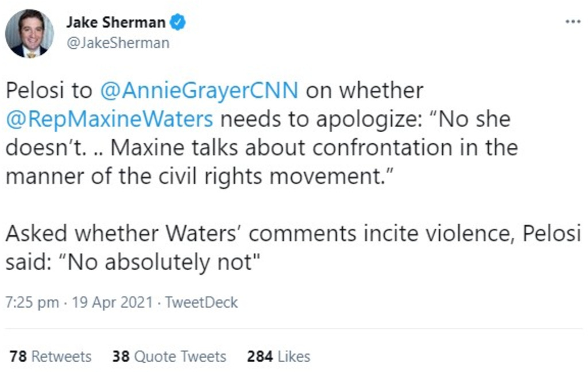
Task: Open the TweetDeck source label
Action: [x=201, y=302]
